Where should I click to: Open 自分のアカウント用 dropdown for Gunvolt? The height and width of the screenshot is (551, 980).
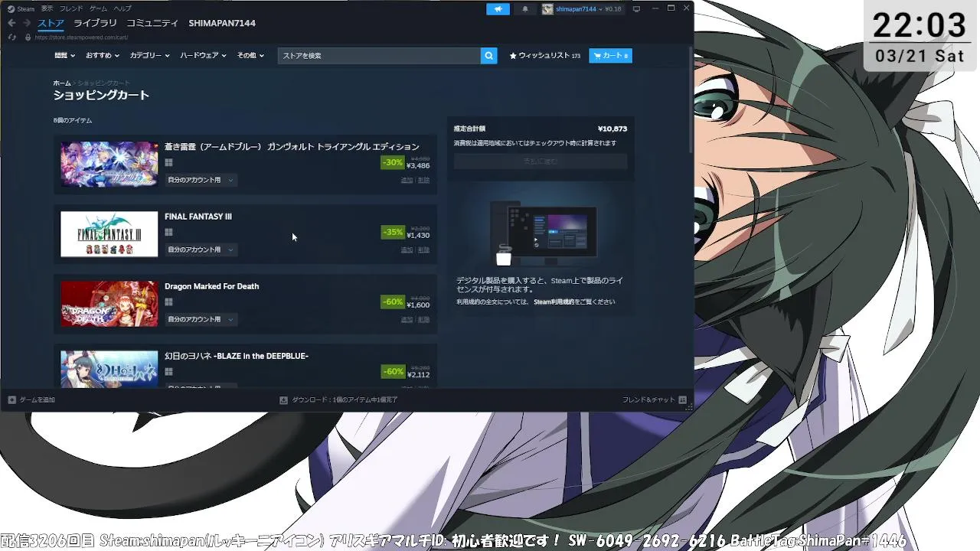[201, 180]
